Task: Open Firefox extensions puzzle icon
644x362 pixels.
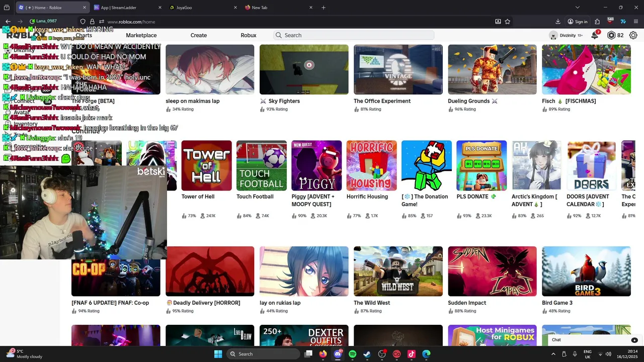Action: (x=597, y=22)
